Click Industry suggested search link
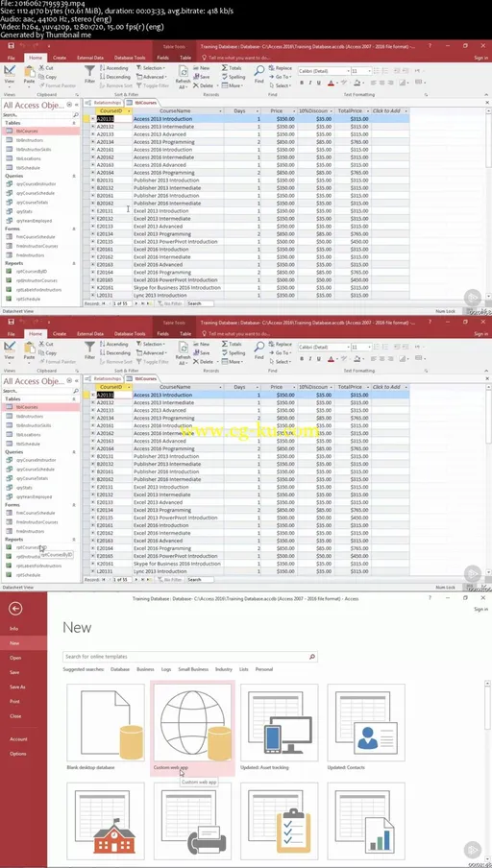The image size is (492, 868). pyautogui.click(x=224, y=669)
